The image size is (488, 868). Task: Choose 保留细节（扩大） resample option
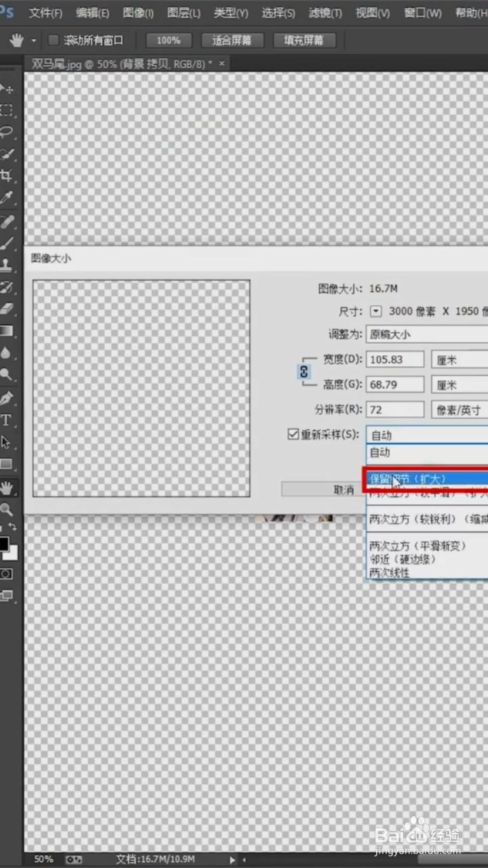(427, 479)
